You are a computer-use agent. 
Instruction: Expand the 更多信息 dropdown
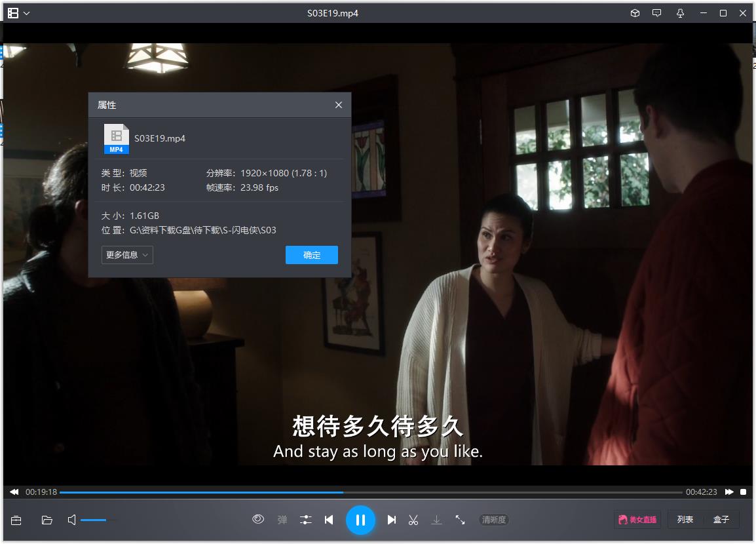click(x=127, y=255)
